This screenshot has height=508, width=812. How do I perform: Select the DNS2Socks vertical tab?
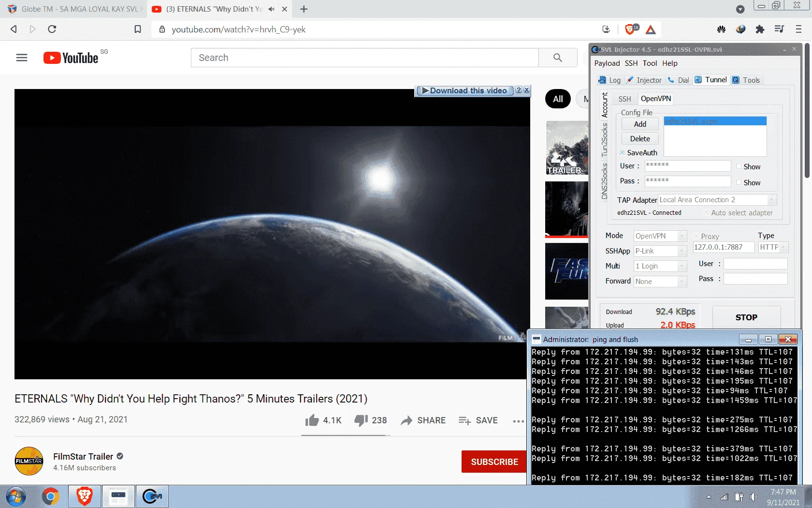(x=604, y=181)
